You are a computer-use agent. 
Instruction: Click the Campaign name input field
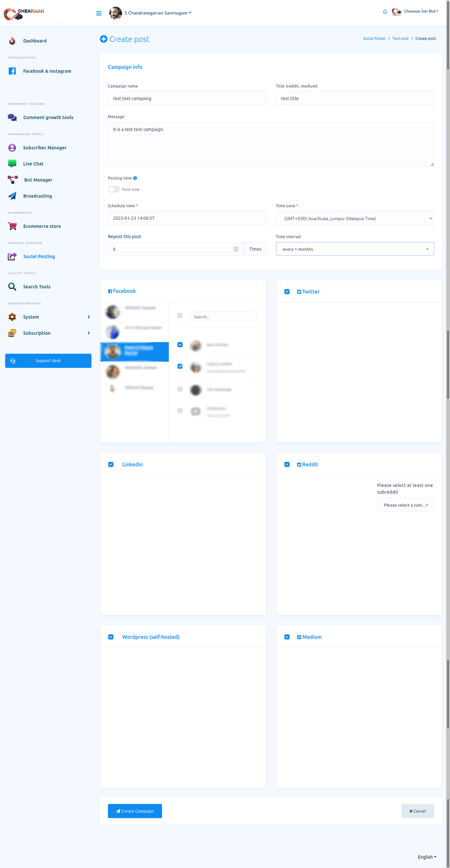187,98
